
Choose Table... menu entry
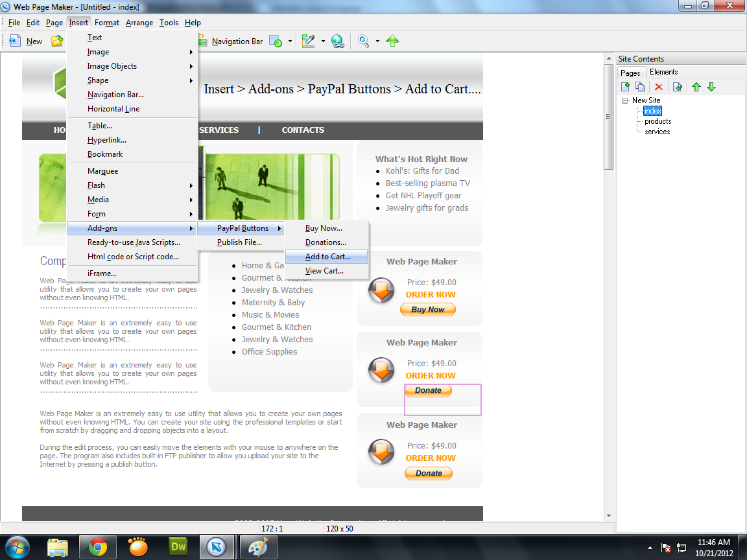pos(132,126)
